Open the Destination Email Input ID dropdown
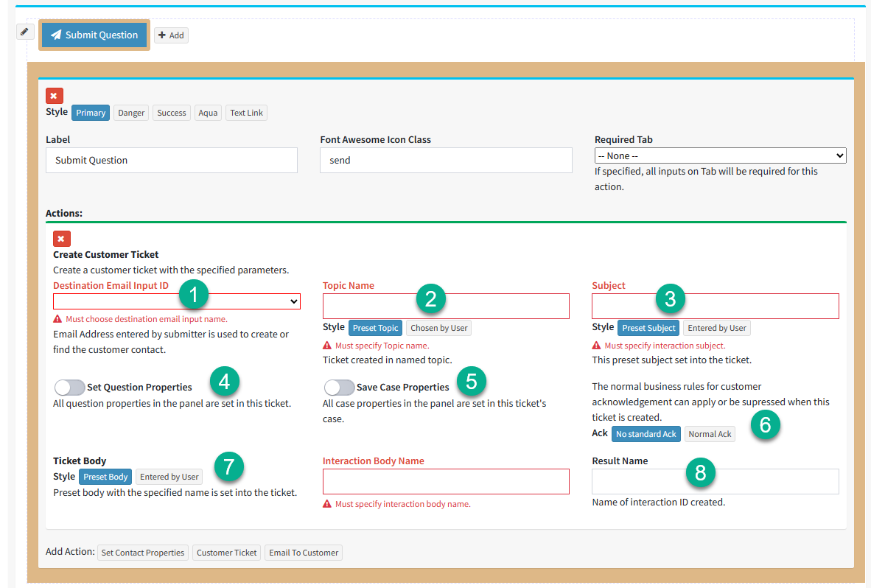This screenshot has height=588, width=871. tap(177, 301)
